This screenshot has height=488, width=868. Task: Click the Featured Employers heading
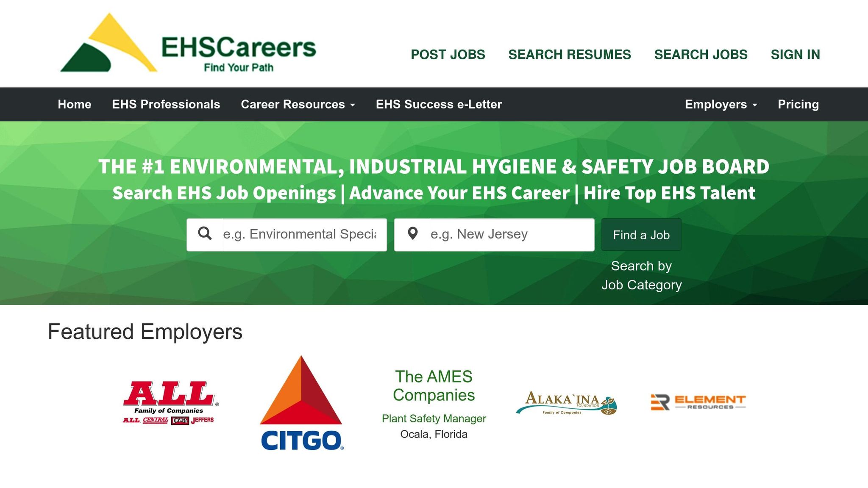pos(145,332)
